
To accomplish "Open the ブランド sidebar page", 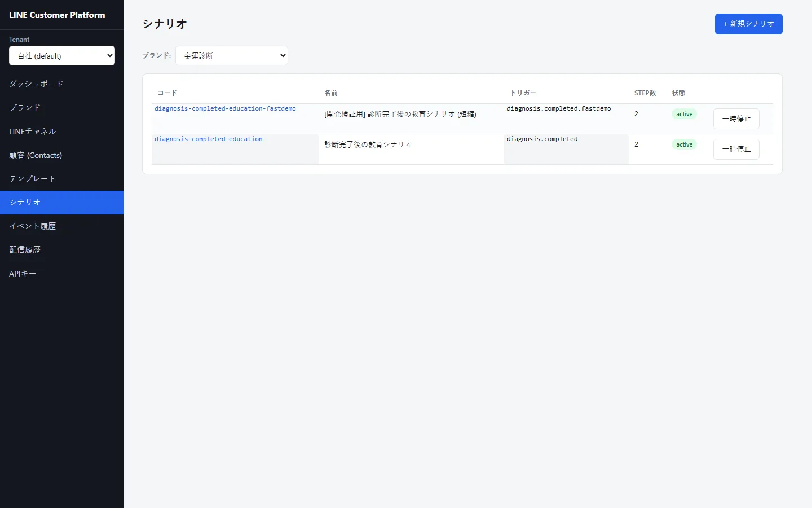I will [62, 107].
